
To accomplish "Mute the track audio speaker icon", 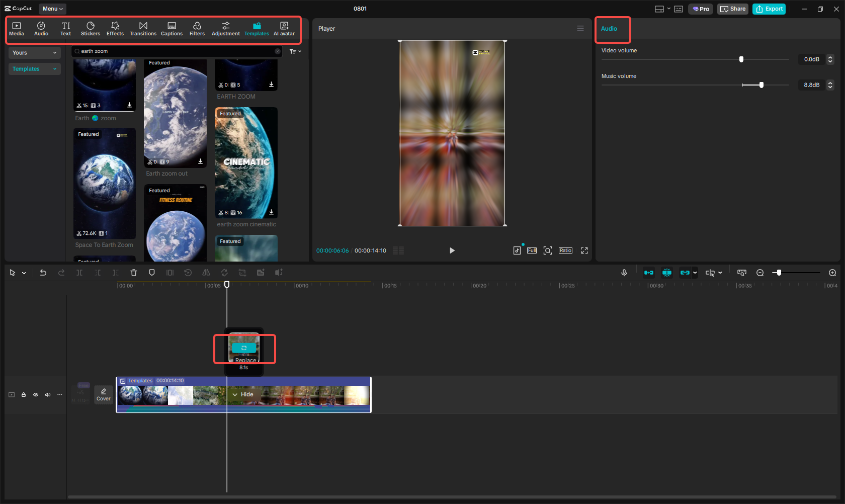I will 48,395.
